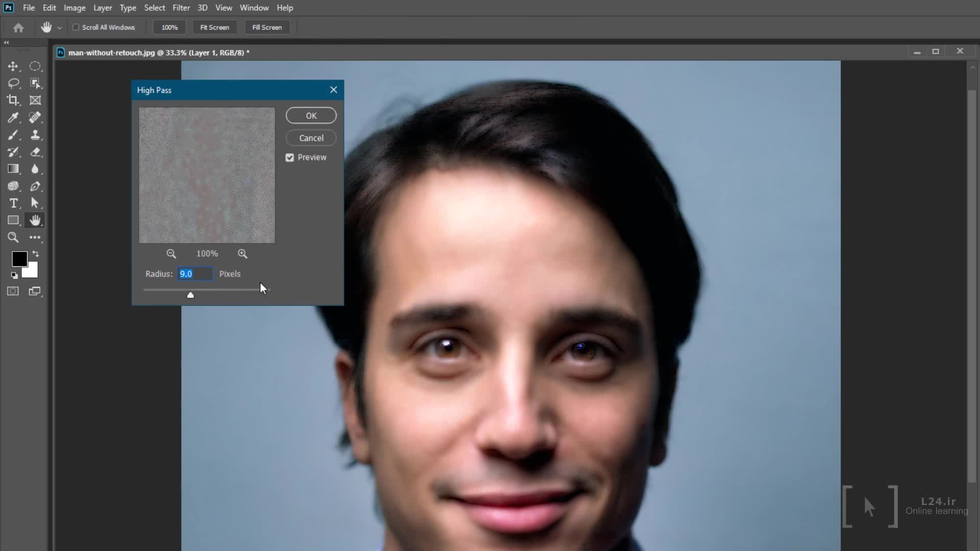Enable Scroll All Windows checkbox

point(76,27)
